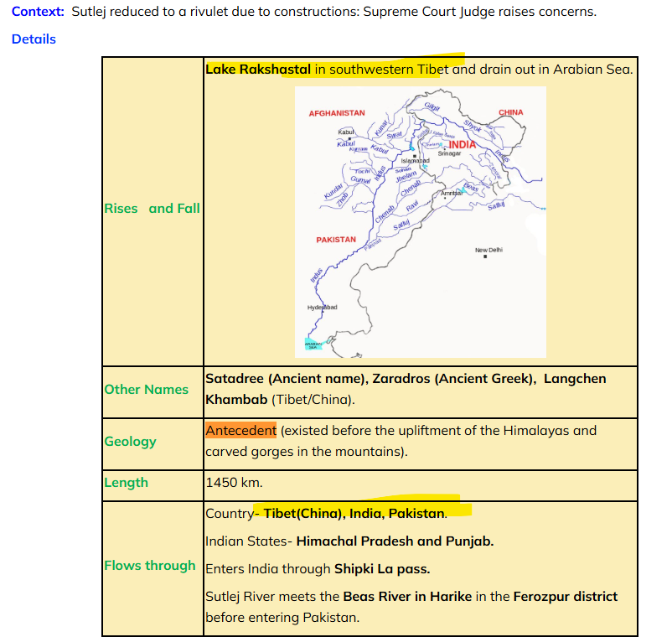The width and height of the screenshot is (672, 637).
Task: Click the 'Geology' row label
Action: 130,442
